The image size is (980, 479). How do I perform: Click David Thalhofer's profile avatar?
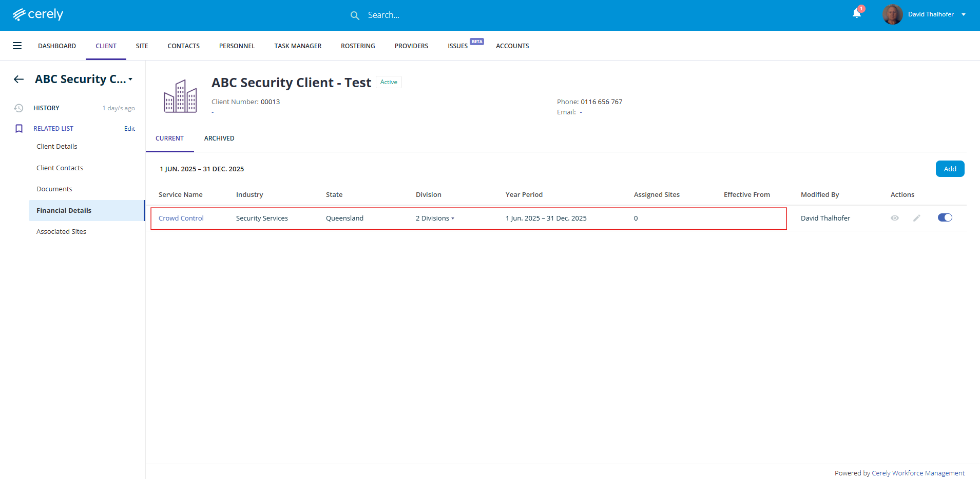click(892, 14)
